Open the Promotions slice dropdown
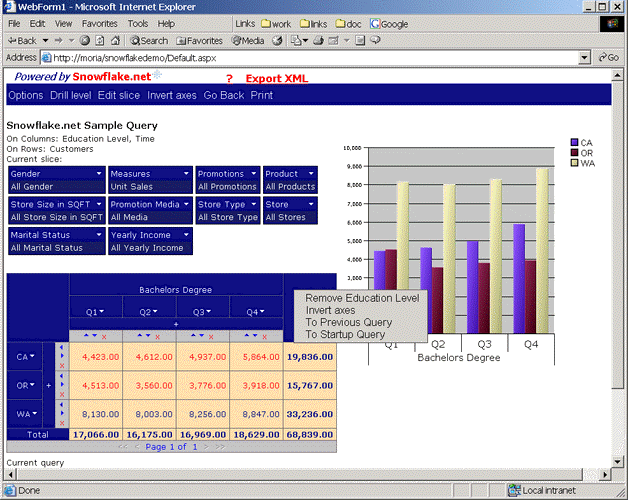The image size is (628, 500). pos(254,173)
